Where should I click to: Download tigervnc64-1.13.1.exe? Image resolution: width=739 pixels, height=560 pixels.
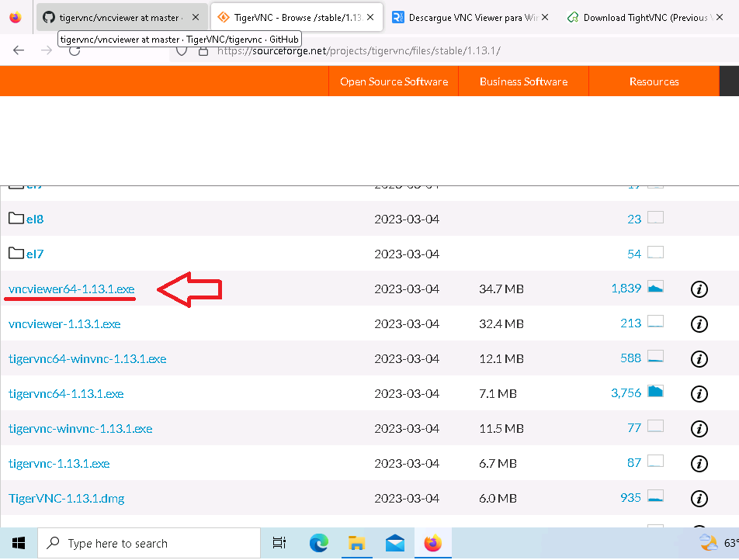tap(66, 393)
